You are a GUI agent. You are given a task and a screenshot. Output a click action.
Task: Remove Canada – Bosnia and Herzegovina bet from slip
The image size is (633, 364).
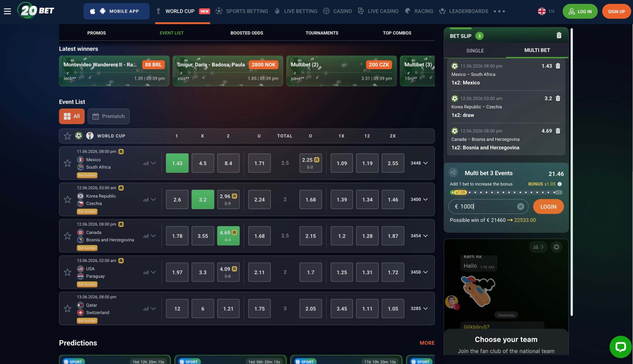(558, 131)
